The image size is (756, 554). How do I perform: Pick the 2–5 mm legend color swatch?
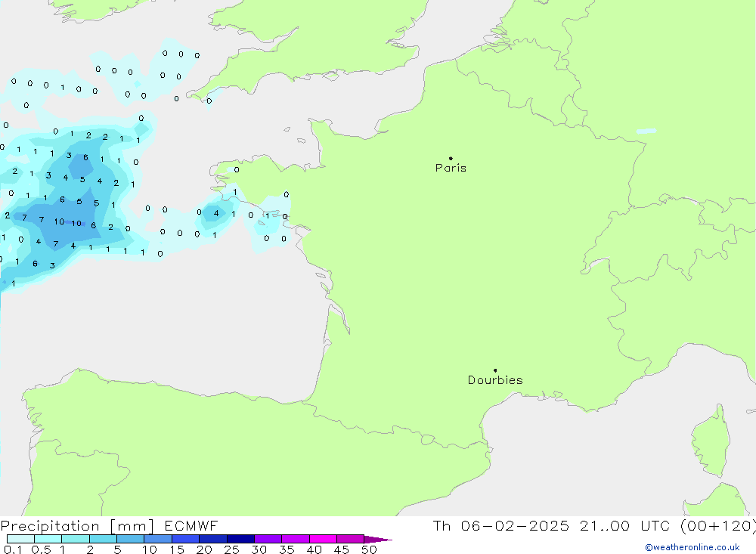[x=103, y=539]
